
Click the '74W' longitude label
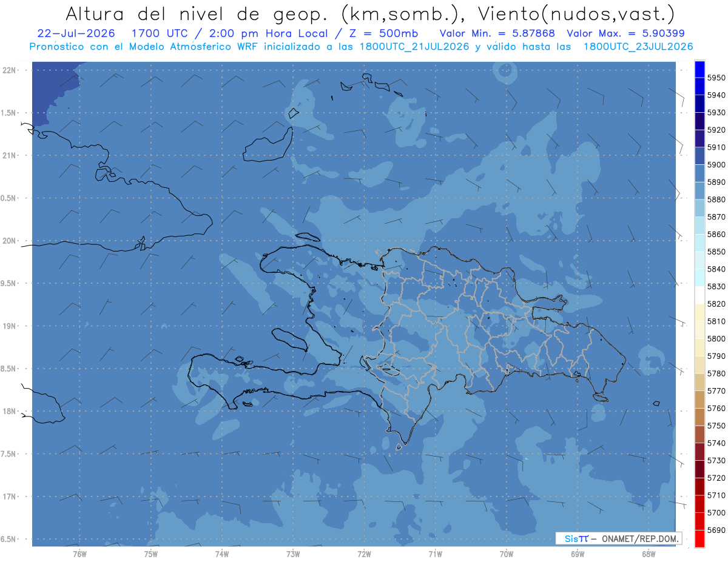click(x=221, y=554)
